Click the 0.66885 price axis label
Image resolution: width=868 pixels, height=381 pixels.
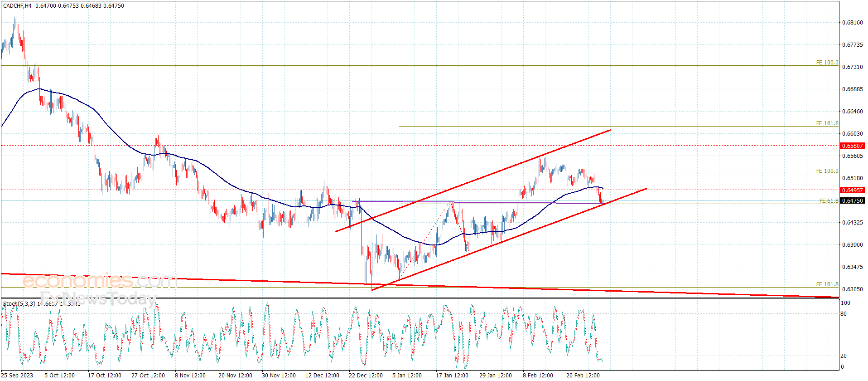pos(852,89)
